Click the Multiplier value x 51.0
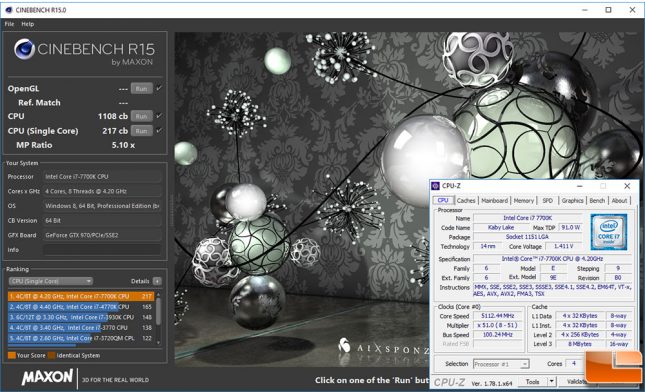 pyautogui.click(x=498, y=325)
